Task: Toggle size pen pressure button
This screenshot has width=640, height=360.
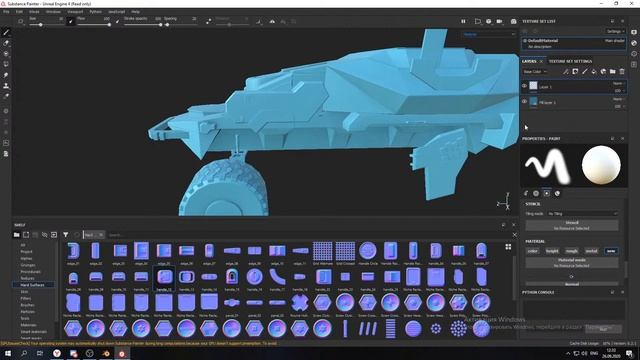Action: click(x=71, y=21)
